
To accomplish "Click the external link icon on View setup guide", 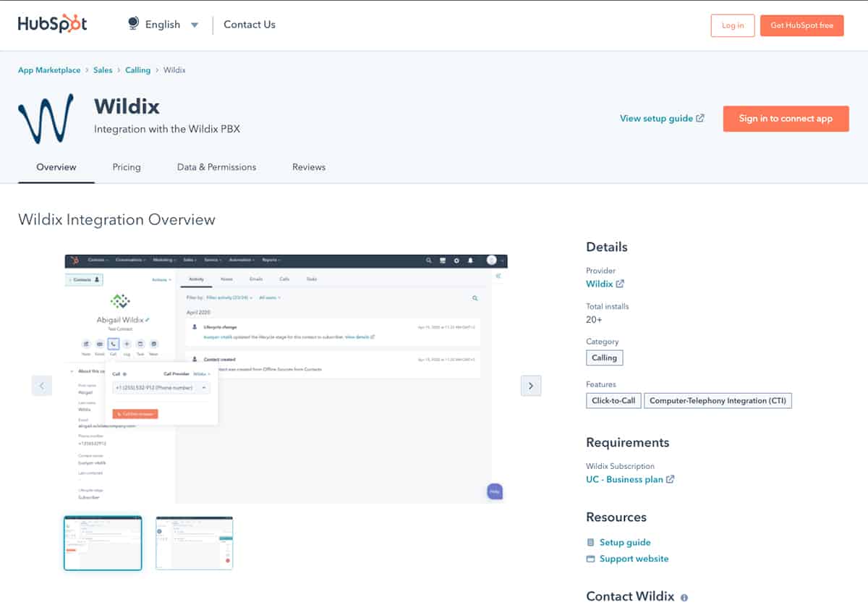I will tap(699, 118).
